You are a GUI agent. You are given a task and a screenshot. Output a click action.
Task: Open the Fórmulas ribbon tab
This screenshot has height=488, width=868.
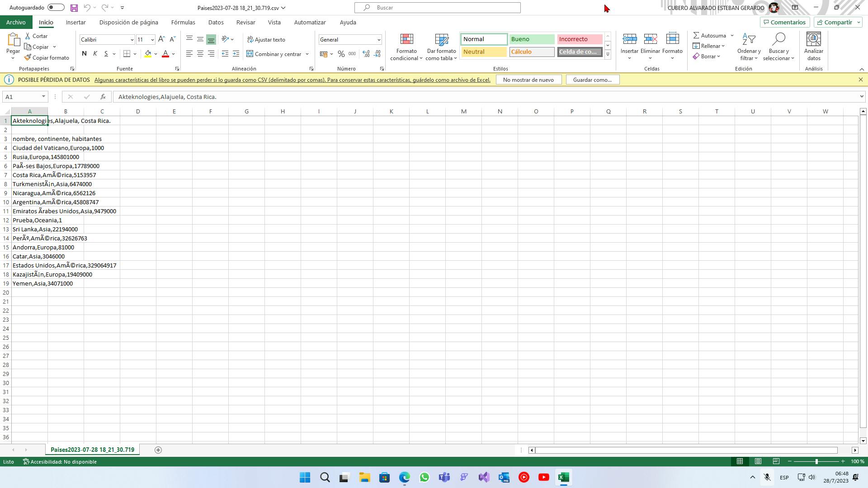point(183,22)
